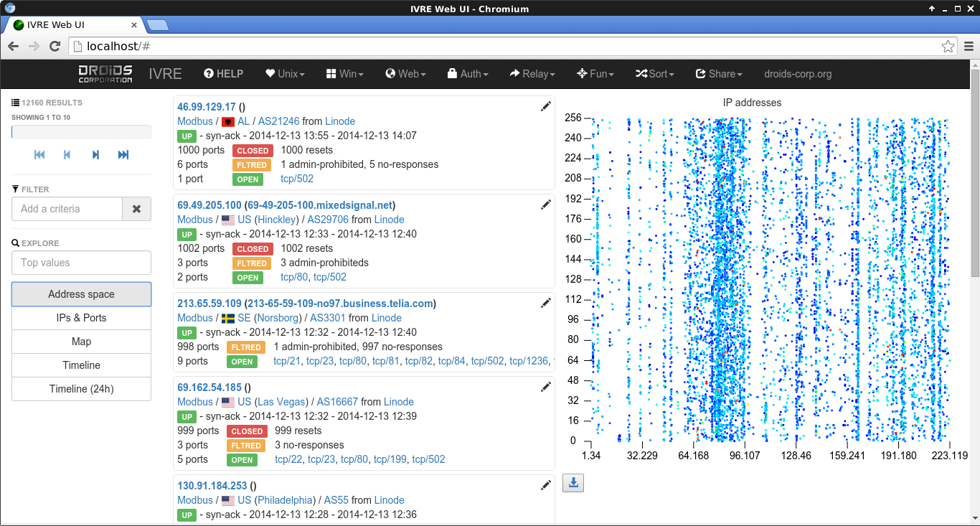Open droids-corp.org link in navbar

tap(798, 74)
